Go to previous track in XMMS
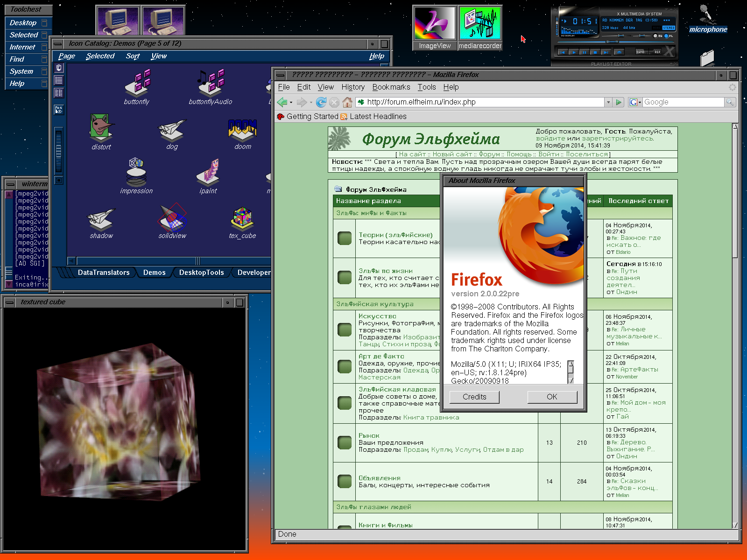This screenshot has height=560, width=747. point(563,52)
